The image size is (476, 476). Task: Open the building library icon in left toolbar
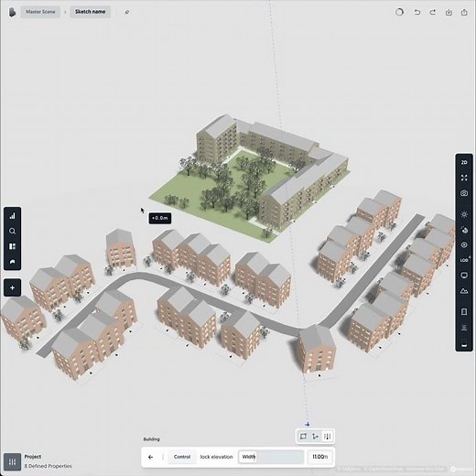click(x=12, y=262)
